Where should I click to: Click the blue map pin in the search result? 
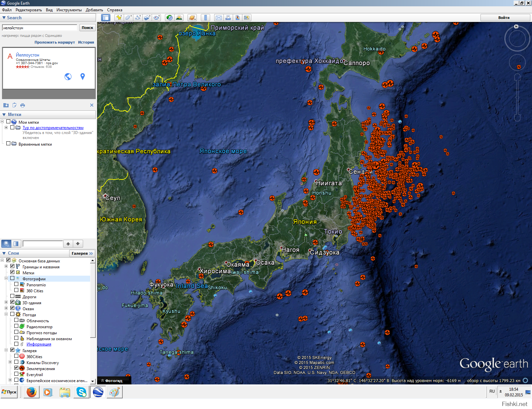82,76
